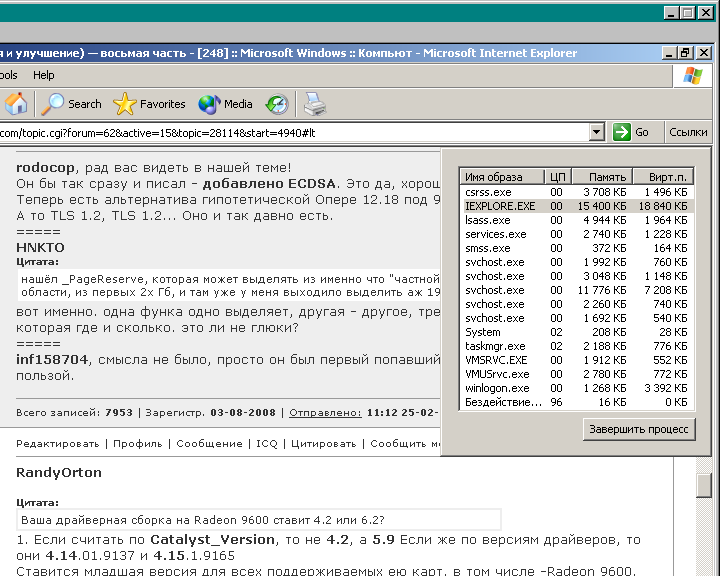720x576 pixels.
Task: Click the address bar URL field
Action: coord(294,133)
